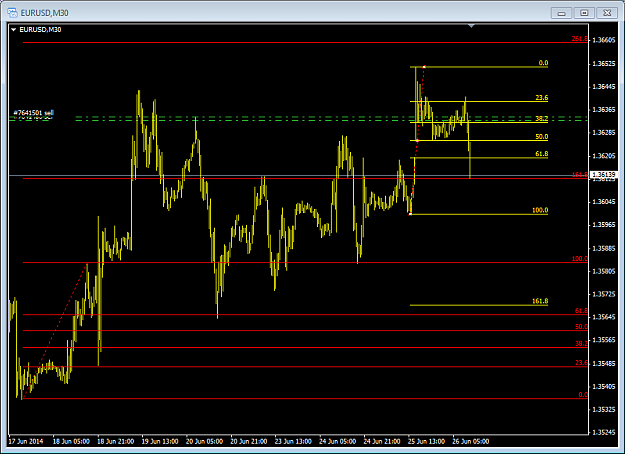Select the red 50.0 Fibonacci level label
Viewport: 625px width, 454px height.
click(x=581, y=327)
